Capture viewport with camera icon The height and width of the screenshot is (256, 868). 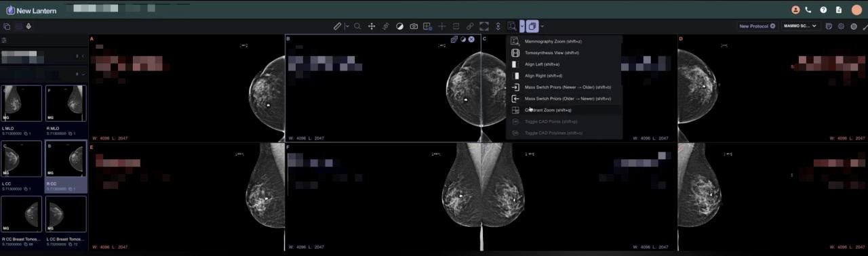click(x=414, y=26)
